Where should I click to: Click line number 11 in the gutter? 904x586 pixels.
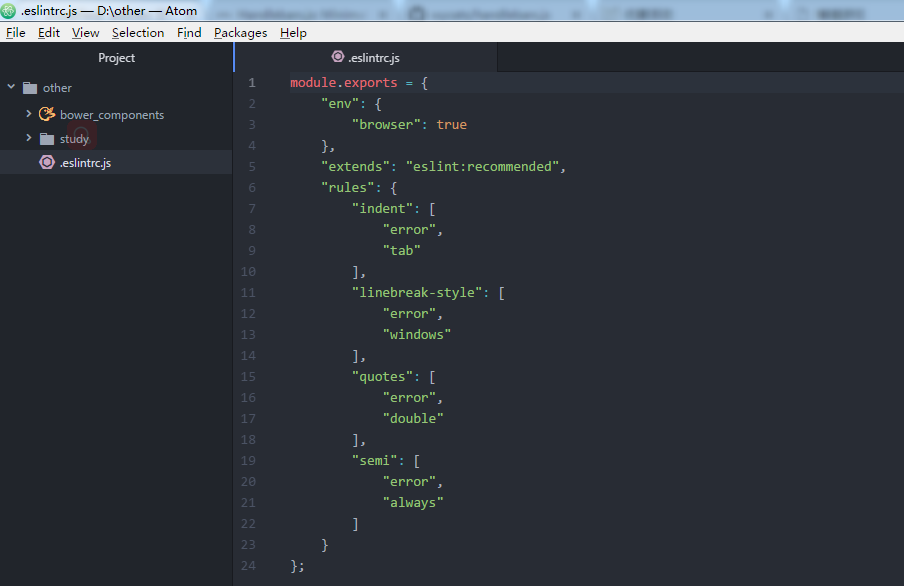248,293
